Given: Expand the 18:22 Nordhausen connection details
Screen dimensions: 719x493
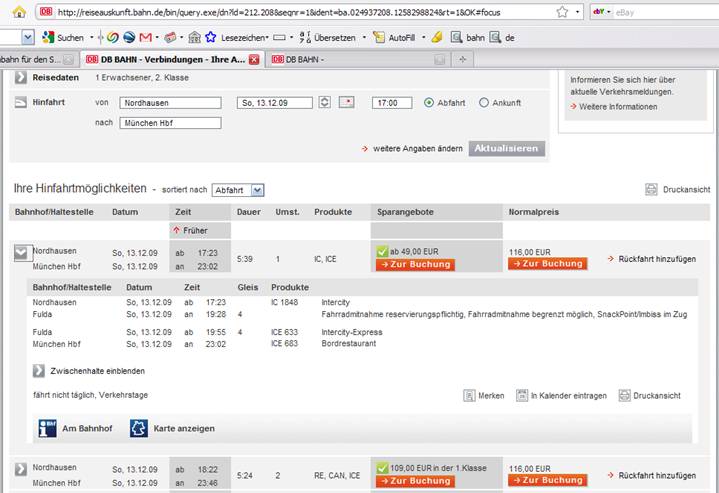Looking at the screenshot, I should 21,470.
